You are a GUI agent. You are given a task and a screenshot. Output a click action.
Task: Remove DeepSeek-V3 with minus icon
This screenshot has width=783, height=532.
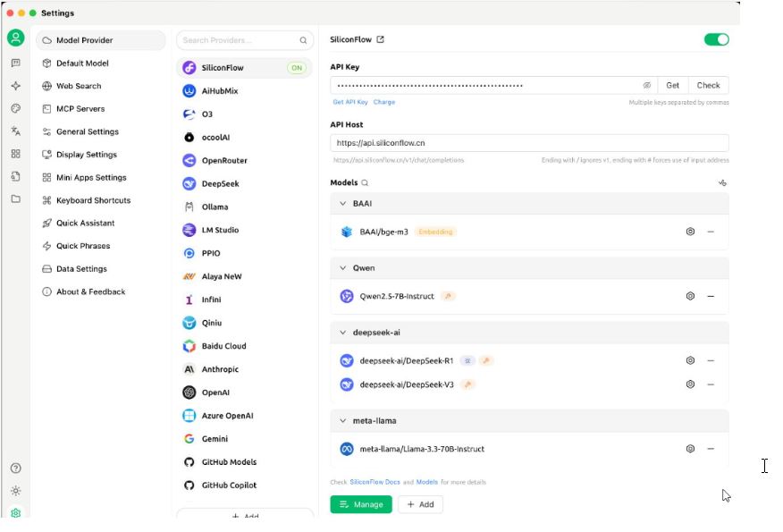[x=711, y=384]
